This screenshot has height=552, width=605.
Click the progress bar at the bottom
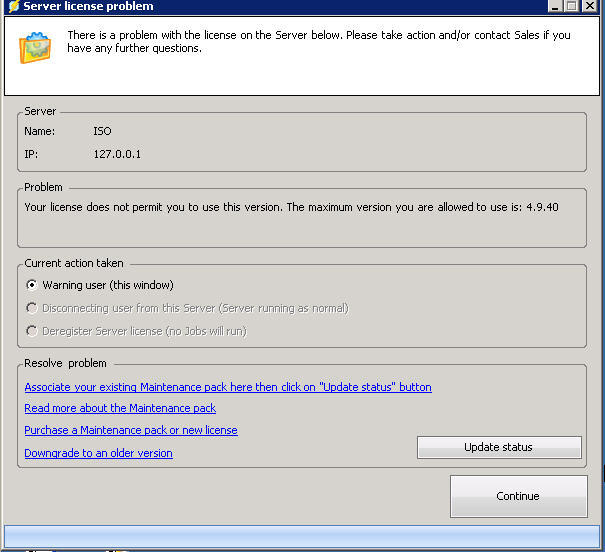coord(300,536)
